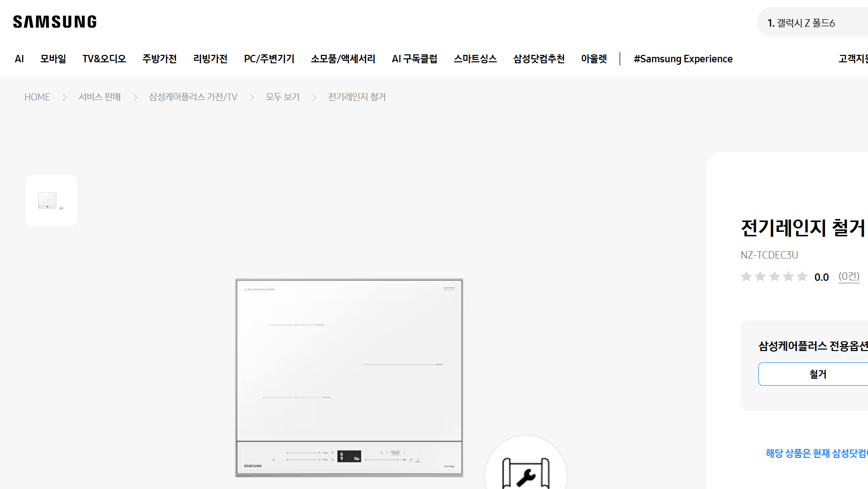Click the search box with 갤럭시 Z 폴드6
Screen dimensions: 868x489
tap(812, 22)
